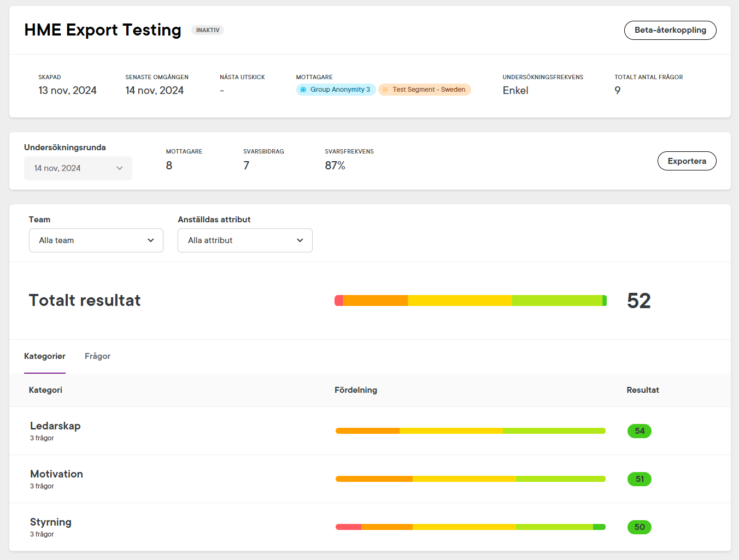This screenshot has width=739, height=560.
Task: Select the Styrning category
Action: [x=51, y=522]
